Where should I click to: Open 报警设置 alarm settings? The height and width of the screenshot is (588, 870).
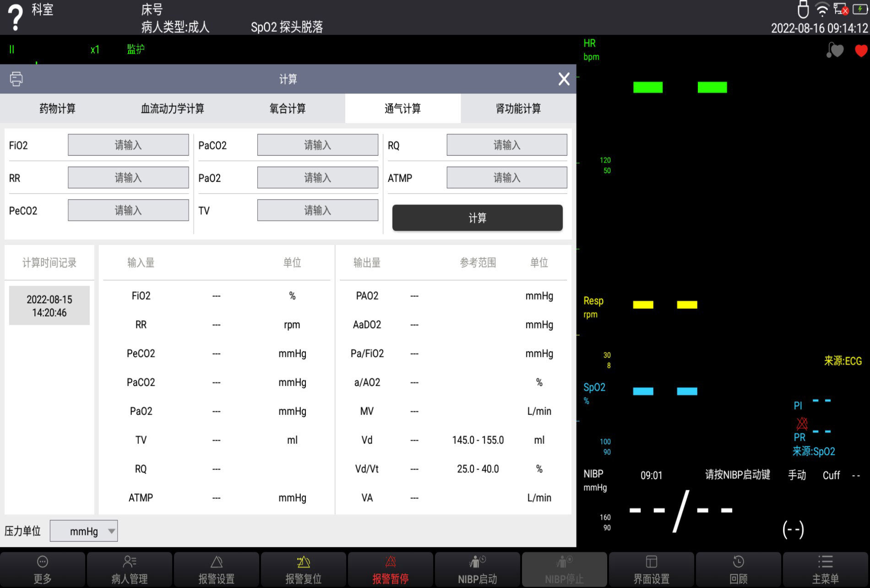pyautogui.click(x=217, y=569)
